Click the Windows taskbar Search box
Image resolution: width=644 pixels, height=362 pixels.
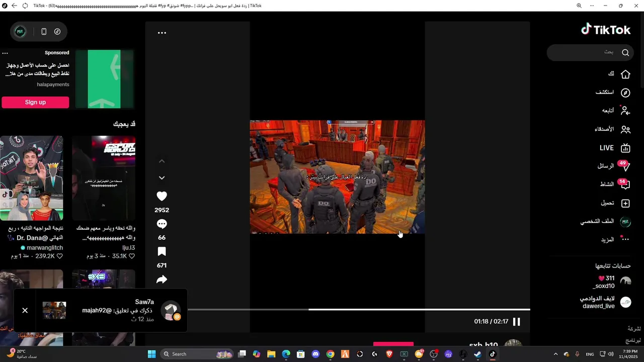coord(197,354)
